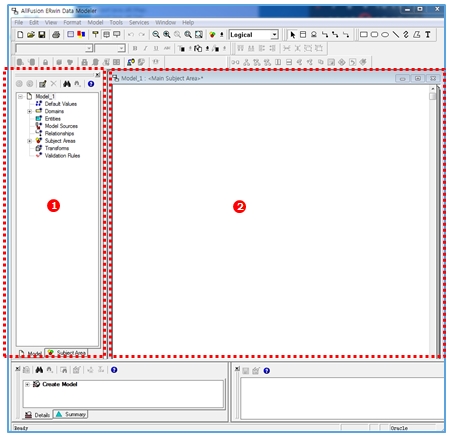Open the Help menu
453x438 pixels.
[x=188, y=22]
